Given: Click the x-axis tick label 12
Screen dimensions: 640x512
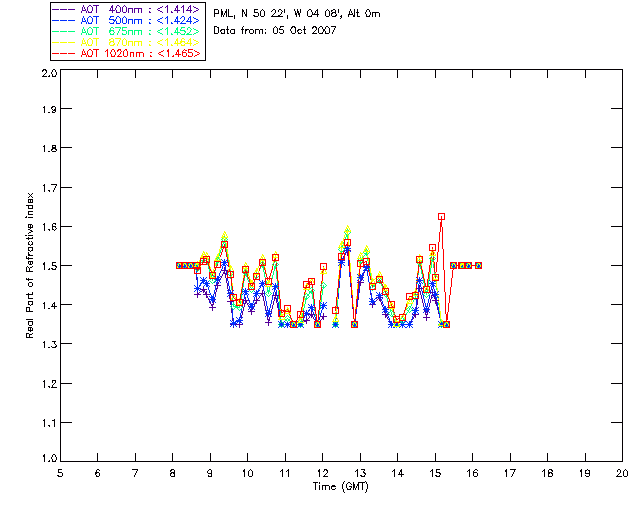Looking at the screenshot, I should [322, 473].
